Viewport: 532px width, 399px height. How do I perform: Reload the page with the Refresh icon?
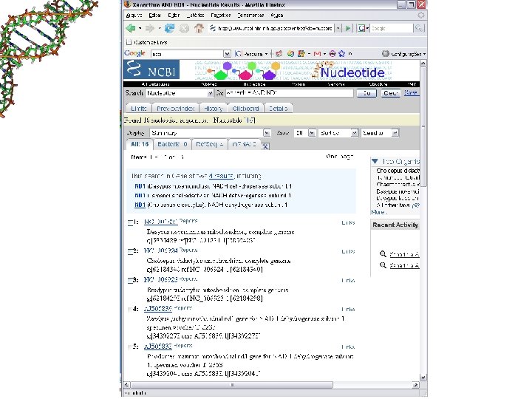click(x=169, y=28)
